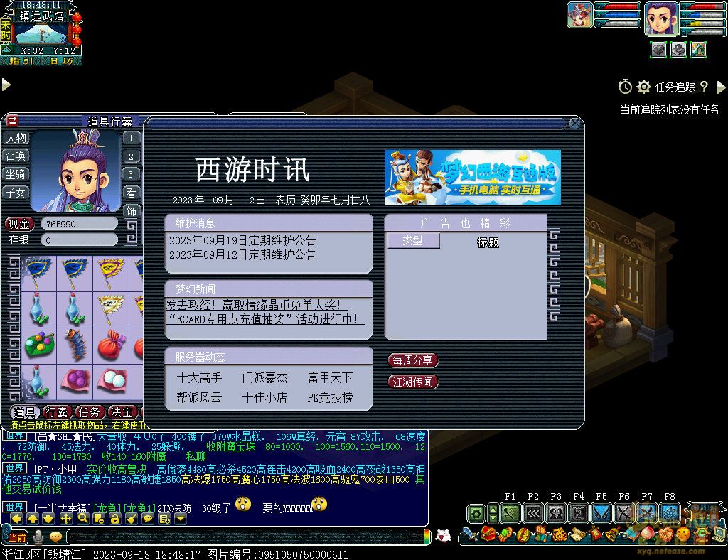Viewport: 728px width, 560px height.
Task: Collapse the task tracking panel arrow
Action: (x=721, y=87)
